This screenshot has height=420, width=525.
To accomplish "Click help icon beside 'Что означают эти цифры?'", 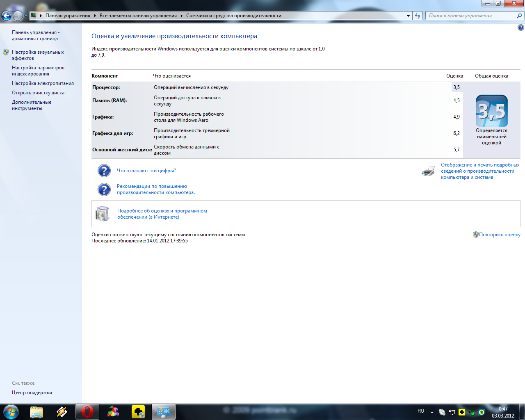I will click(x=104, y=171).
